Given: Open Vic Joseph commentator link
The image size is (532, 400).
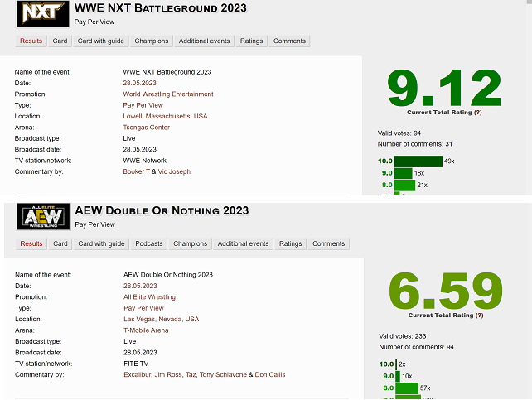Looking at the screenshot, I should click(x=174, y=172).
